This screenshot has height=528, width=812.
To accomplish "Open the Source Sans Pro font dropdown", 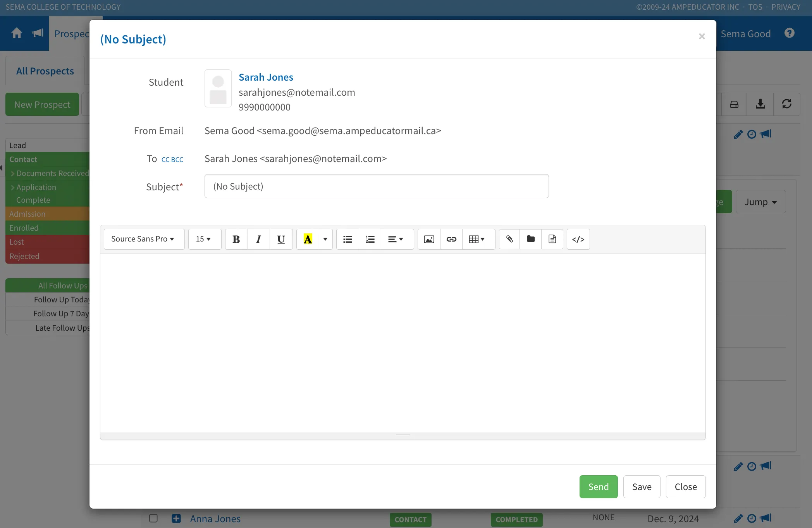I will [x=144, y=239].
